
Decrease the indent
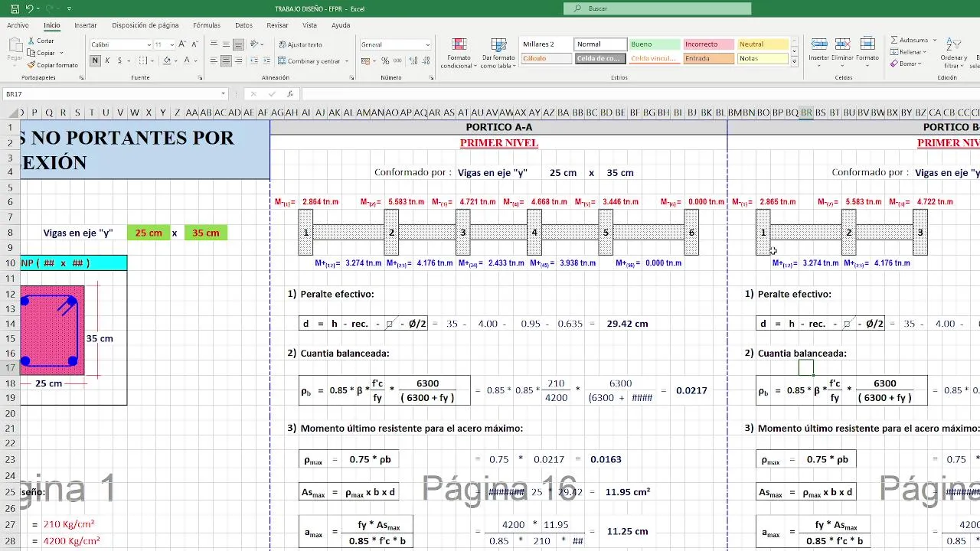[x=254, y=60]
